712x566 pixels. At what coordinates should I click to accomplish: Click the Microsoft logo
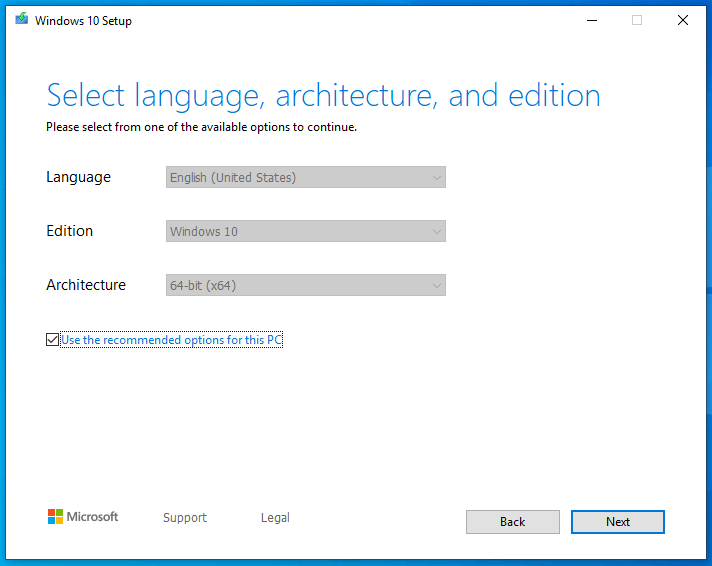pyautogui.click(x=83, y=516)
